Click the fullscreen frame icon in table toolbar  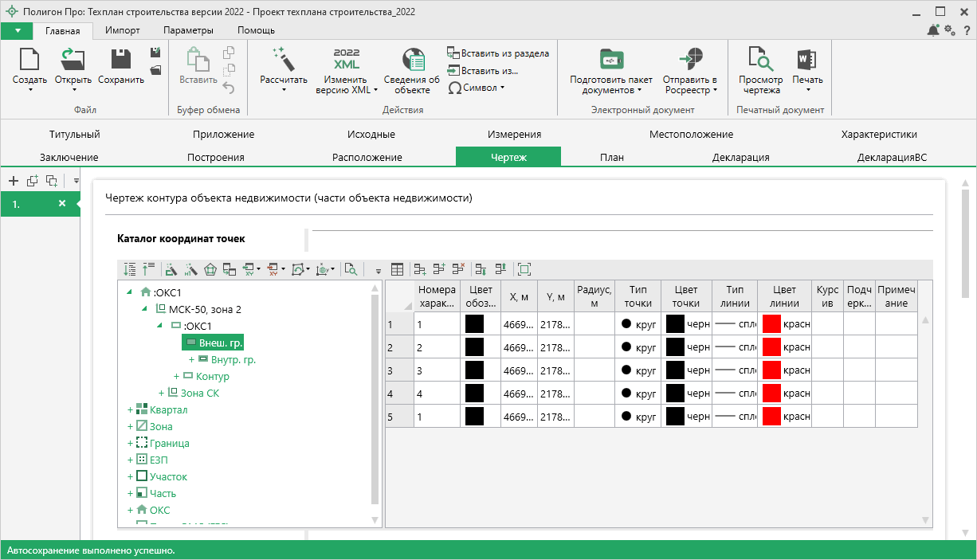click(x=524, y=269)
